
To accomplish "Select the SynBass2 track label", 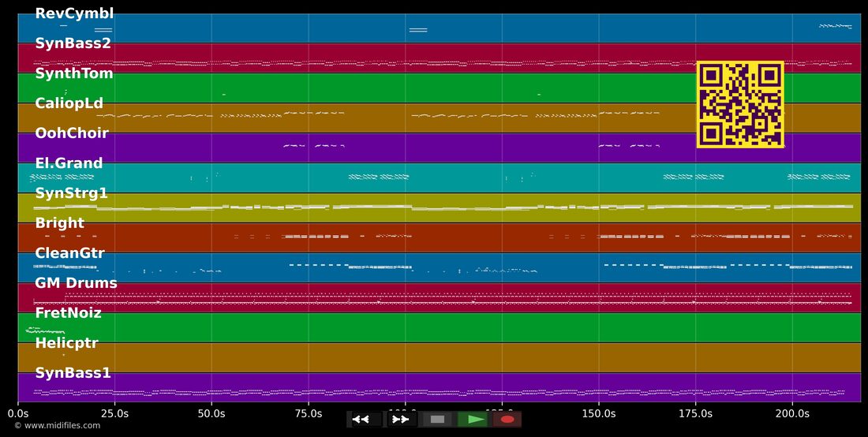I will click(73, 43).
